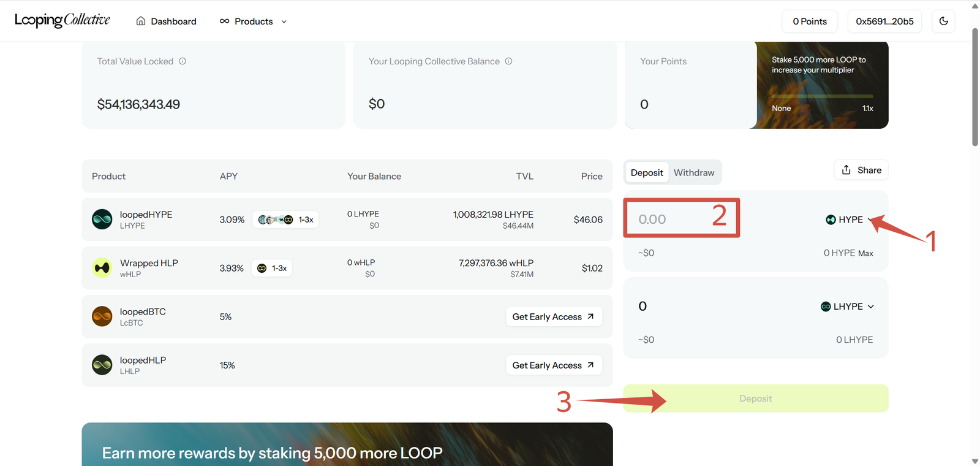Click loopedHYPE 1-3x multiplier badge
980x466 pixels.
(285, 220)
